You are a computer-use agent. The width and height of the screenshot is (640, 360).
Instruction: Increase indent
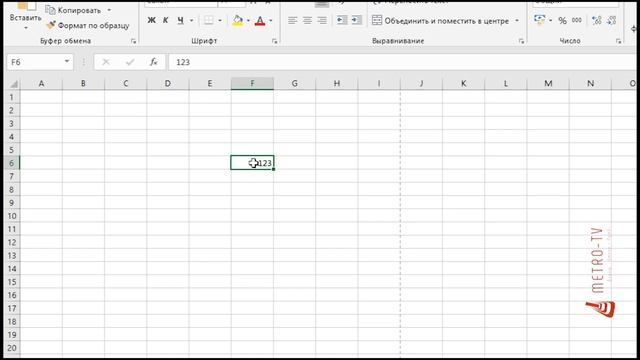(357, 20)
